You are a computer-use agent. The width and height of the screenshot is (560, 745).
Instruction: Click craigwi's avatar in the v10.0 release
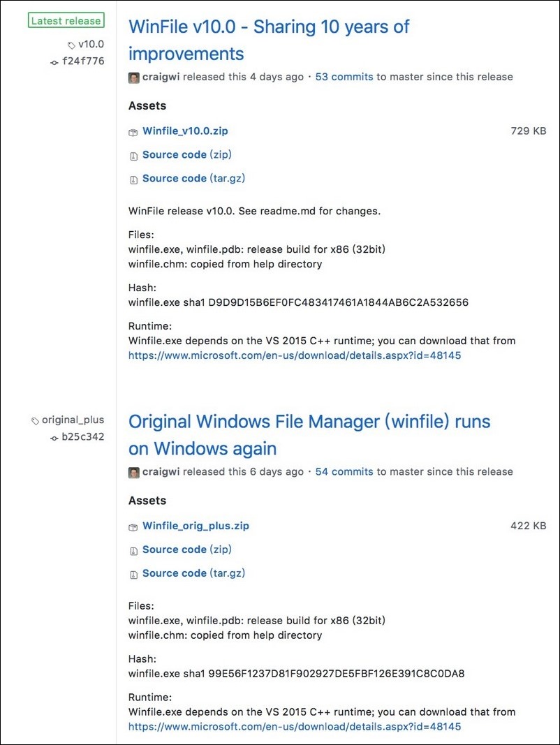pyautogui.click(x=134, y=78)
